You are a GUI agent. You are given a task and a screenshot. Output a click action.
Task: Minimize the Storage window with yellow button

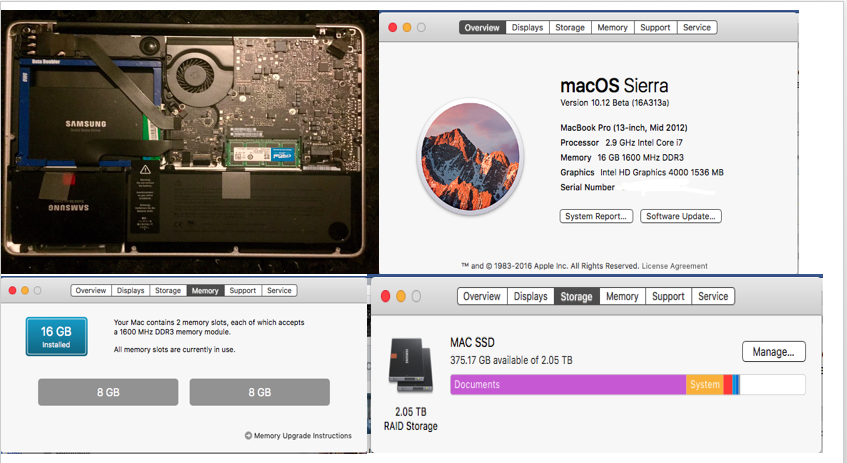click(401, 296)
